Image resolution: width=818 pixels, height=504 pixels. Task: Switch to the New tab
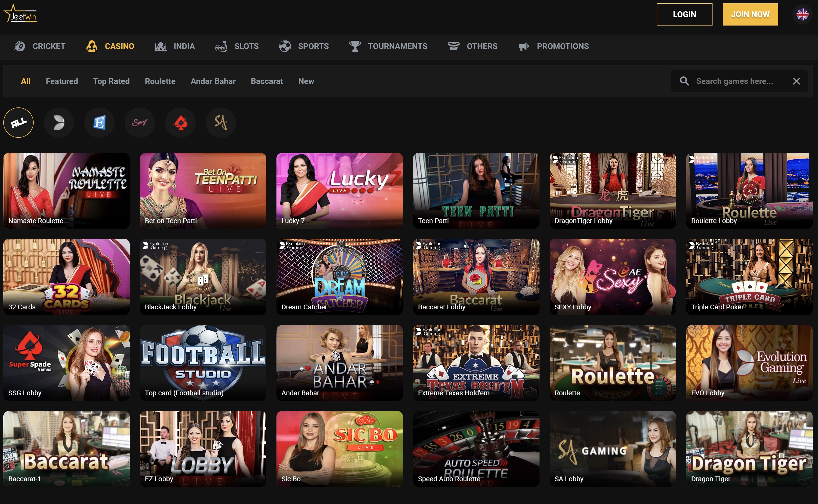(306, 81)
